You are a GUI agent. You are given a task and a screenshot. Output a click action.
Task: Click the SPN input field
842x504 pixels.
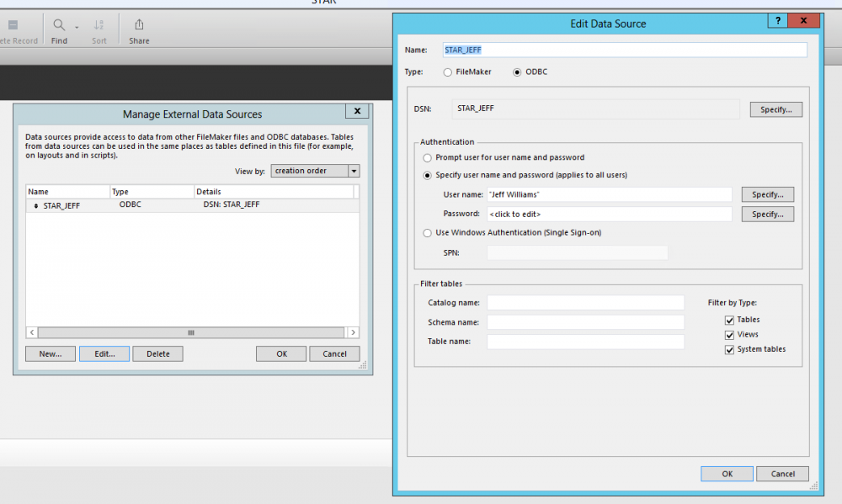[578, 252]
